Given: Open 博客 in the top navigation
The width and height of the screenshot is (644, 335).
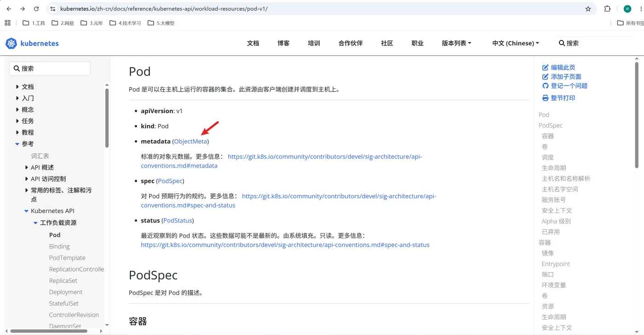Looking at the screenshot, I should tap(283, 43).
